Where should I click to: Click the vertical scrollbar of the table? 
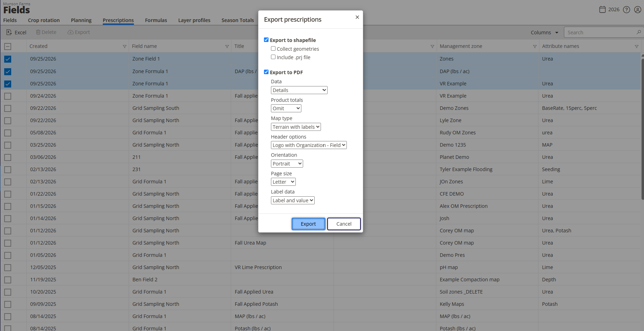pos(642,129)
